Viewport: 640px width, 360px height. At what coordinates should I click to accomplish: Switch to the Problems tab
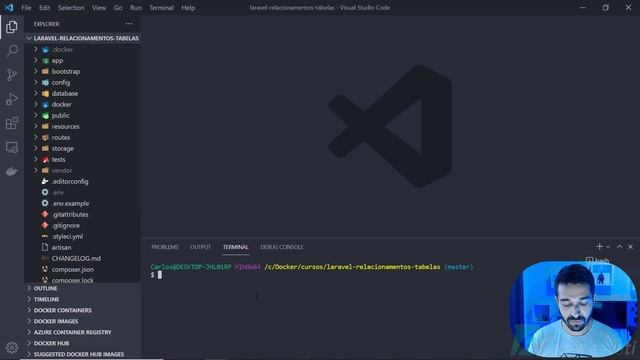coord(165,247)
